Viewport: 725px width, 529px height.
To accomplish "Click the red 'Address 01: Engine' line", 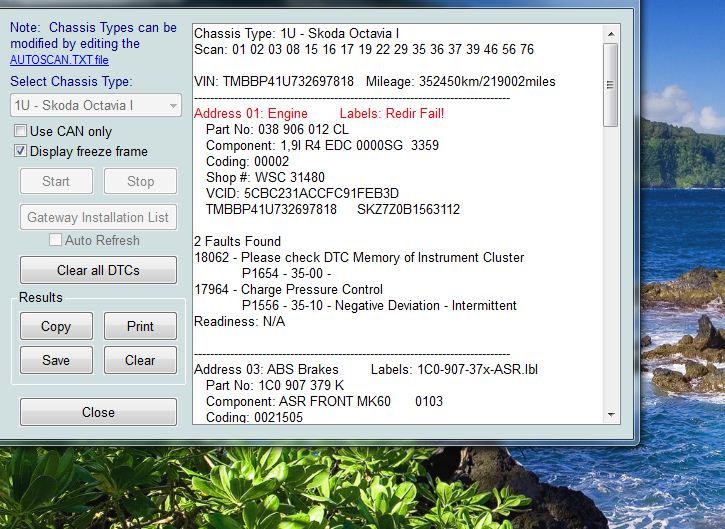I will coord(319,114).
